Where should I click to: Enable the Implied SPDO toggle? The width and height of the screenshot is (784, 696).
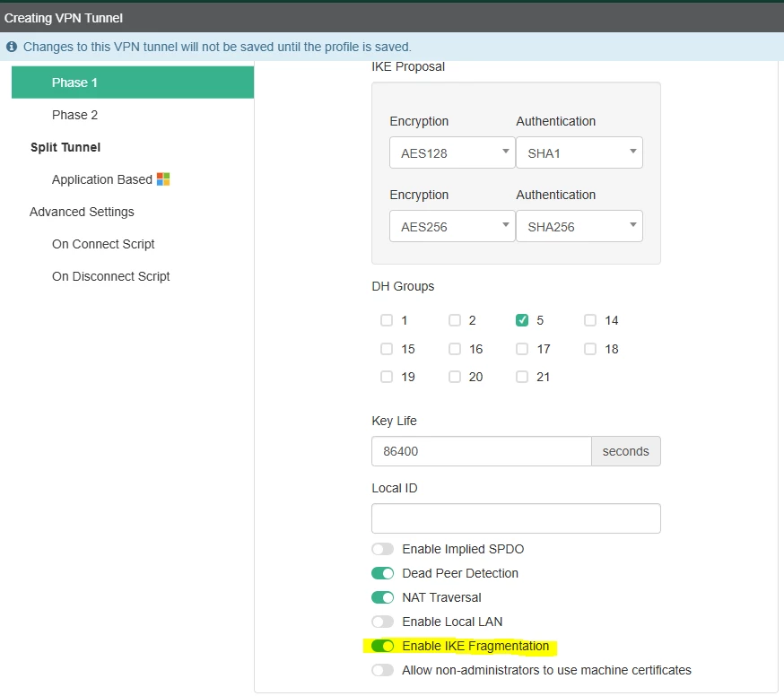tap(382, 549)
